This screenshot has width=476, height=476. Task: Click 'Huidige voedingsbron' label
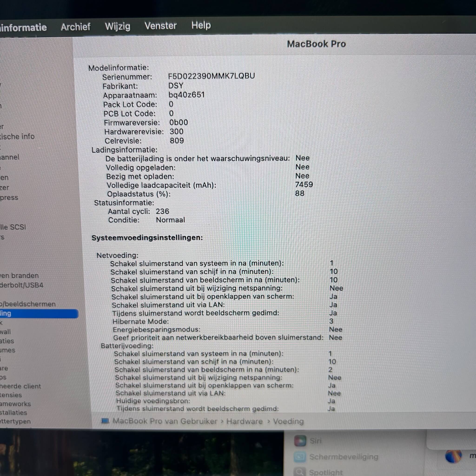[153, 401]
